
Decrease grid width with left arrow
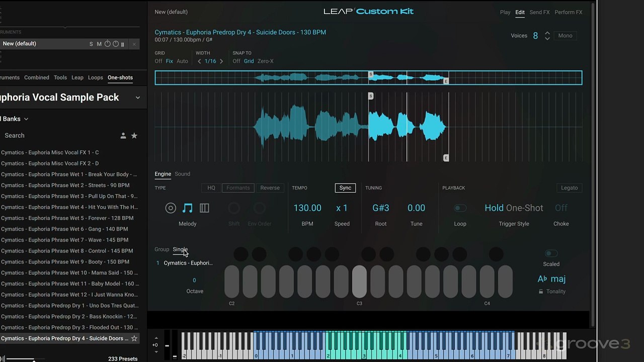pyautogui.click(x=199, y=61)
